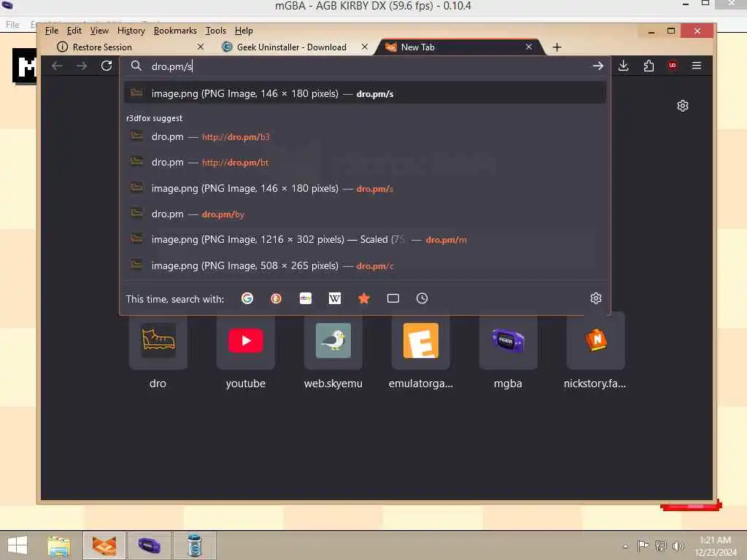Open the Edit menu
The width and height of the screenshot is (747, 560).
[74, 31]
